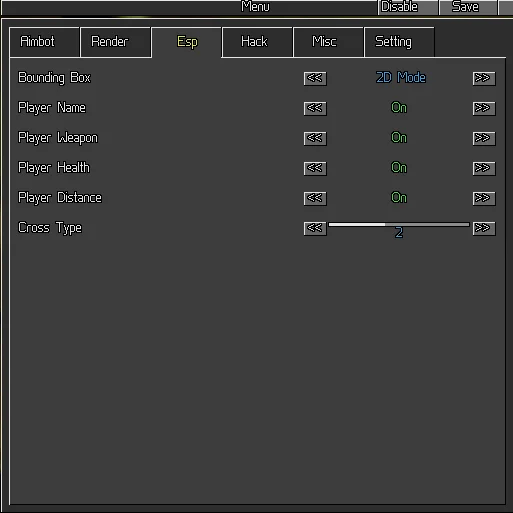Viewport: 513px width, 513px height.
Task: Click the right arrow for Player Health
Action: pyautogui.click(x=484, y=168)
